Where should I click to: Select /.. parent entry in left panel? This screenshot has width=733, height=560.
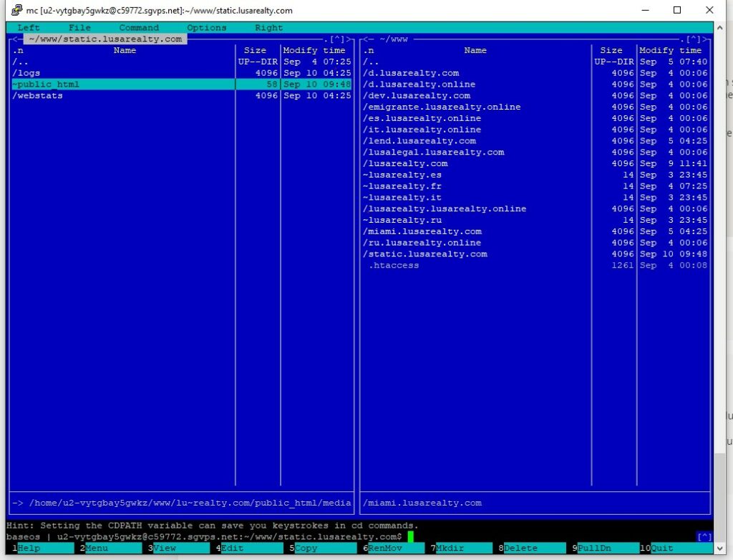point(181,62)
